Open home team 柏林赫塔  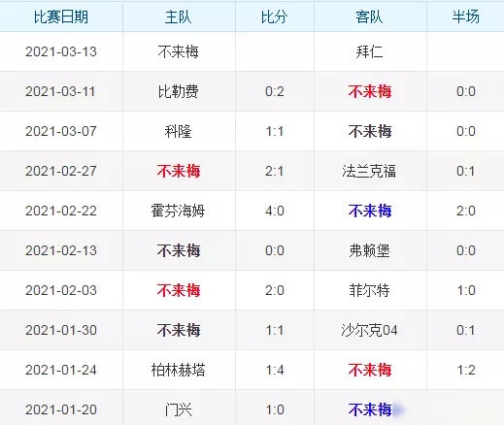tap(178, 370)
